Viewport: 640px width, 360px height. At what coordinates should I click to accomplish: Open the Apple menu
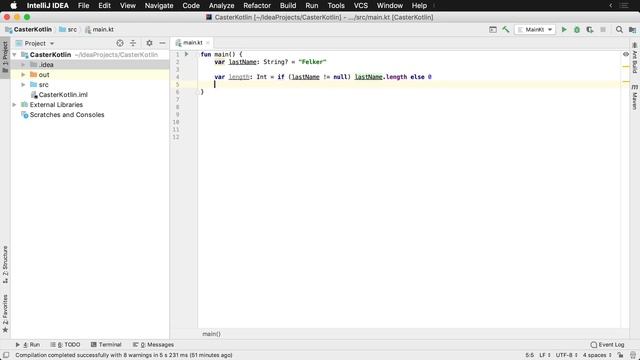(13, 6)
